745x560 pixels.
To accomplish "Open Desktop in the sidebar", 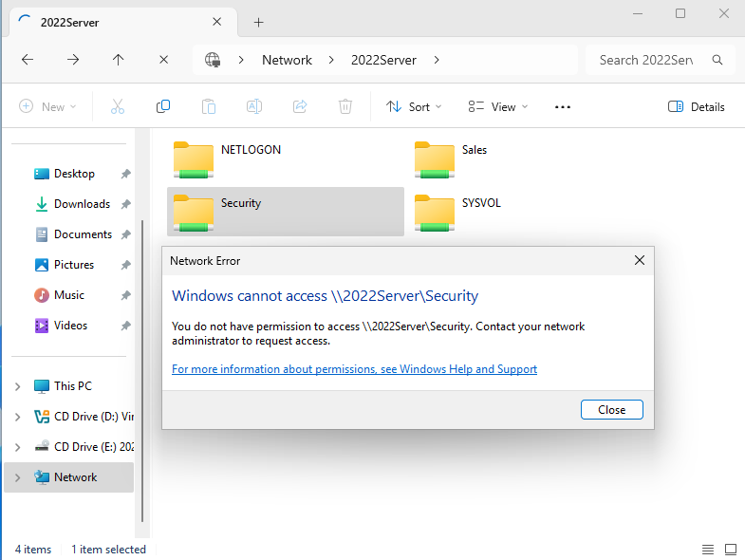I will click(x=74, y=174).
